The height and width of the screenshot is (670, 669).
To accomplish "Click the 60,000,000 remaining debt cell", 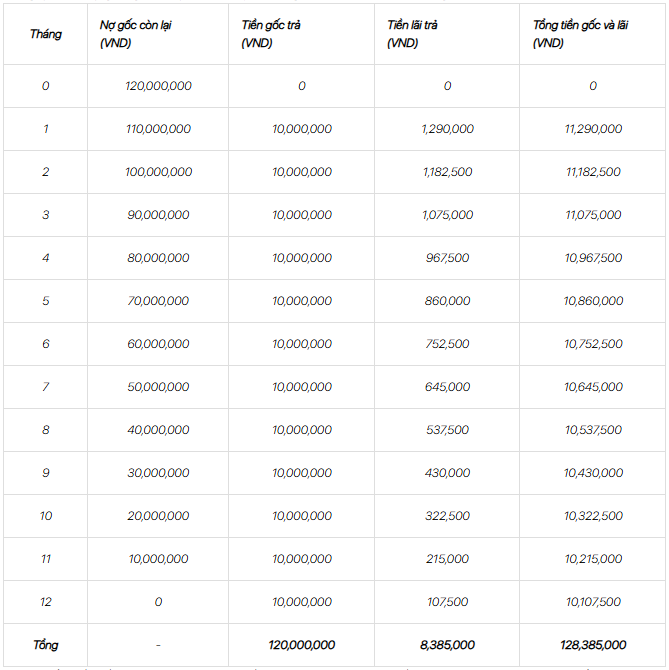I will [158, 344].
